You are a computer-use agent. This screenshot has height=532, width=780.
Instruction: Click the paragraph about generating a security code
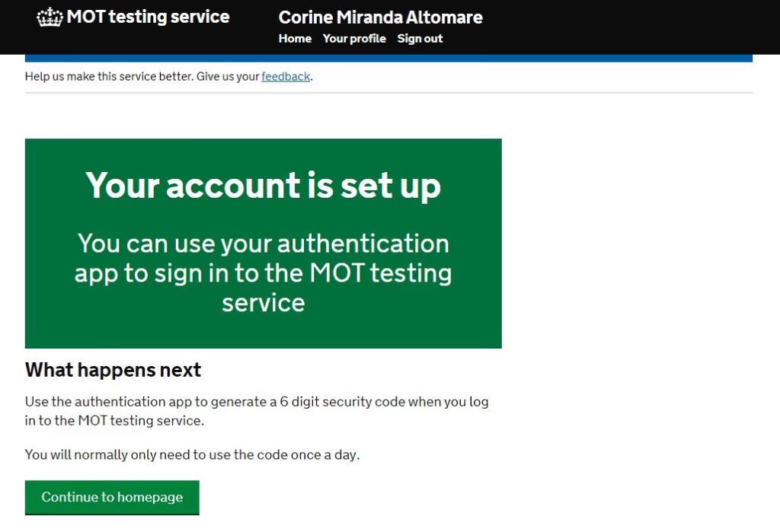pos(257,411)
